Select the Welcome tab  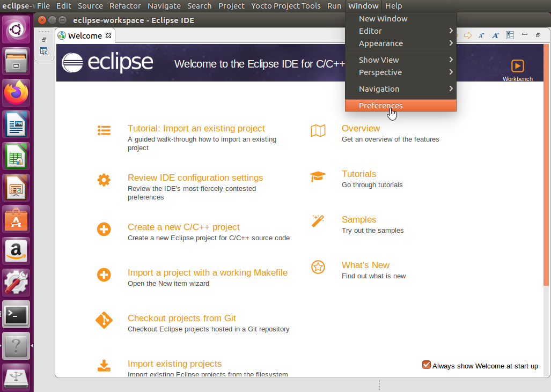pos(85,35)
